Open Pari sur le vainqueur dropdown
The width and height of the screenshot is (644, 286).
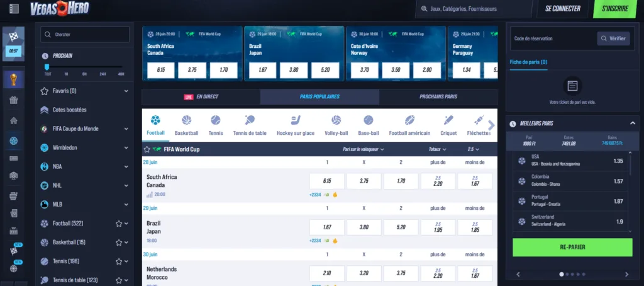pos(364,149)
